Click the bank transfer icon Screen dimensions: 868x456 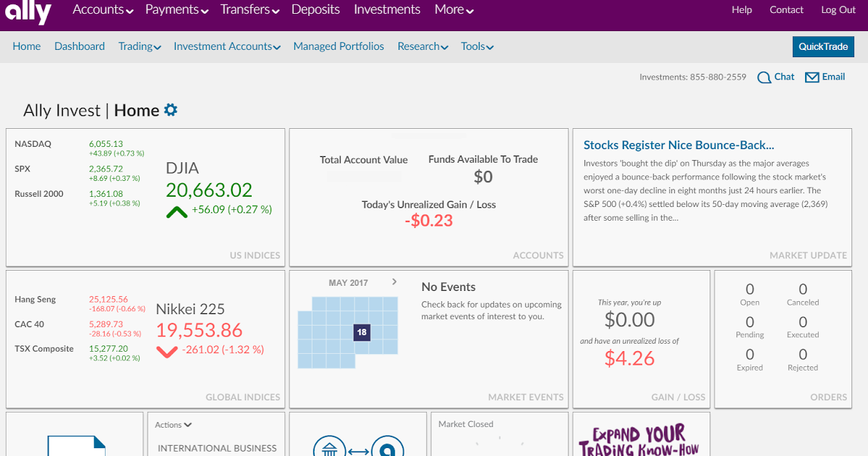pyautogui.click(x=359, y=447)
